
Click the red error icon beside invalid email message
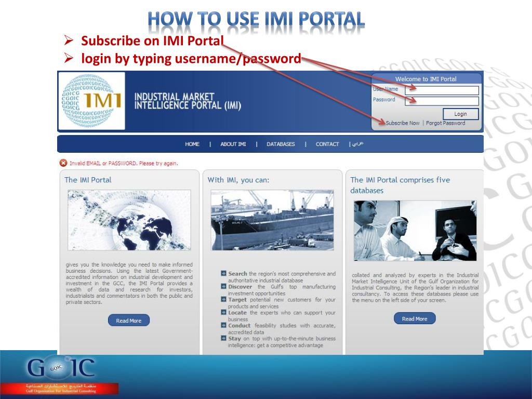tap(63, 163)
